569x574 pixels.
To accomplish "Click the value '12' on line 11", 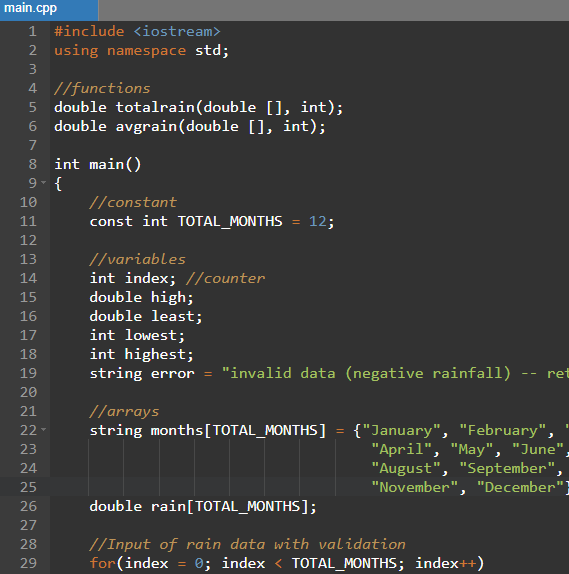I will tap(317, 221).
